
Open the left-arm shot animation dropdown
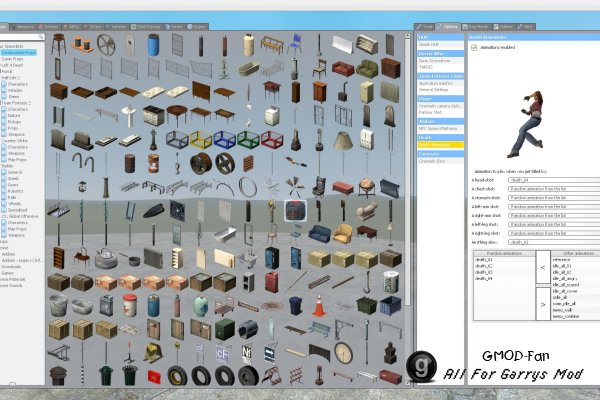[554, 206]
